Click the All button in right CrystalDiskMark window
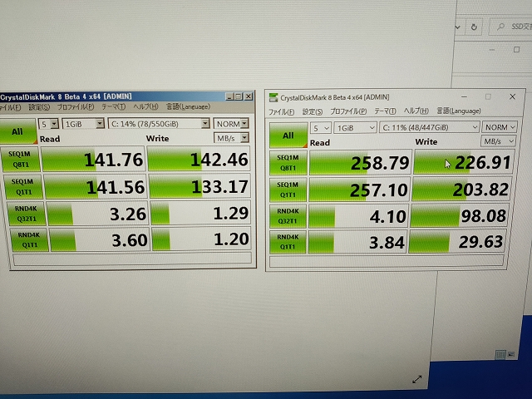This screenshot has width=532, height=399. (288, 135)
